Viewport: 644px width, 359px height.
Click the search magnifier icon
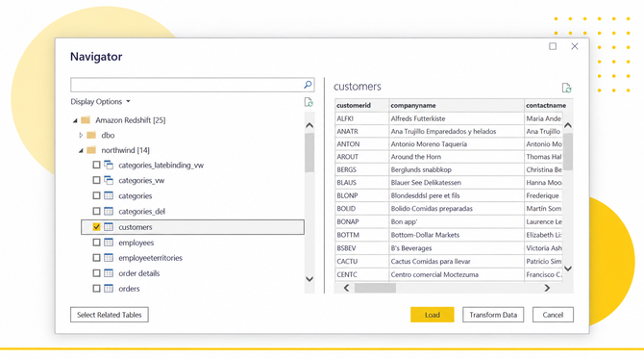[308, 85]
